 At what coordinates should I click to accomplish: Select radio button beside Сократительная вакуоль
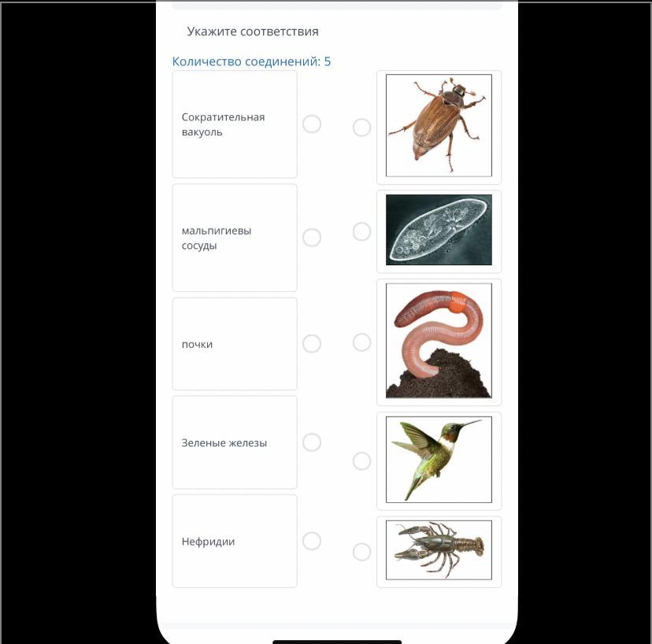312,124
